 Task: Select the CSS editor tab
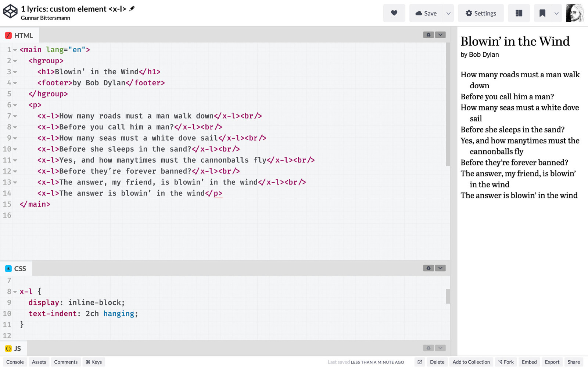[16, 269]
